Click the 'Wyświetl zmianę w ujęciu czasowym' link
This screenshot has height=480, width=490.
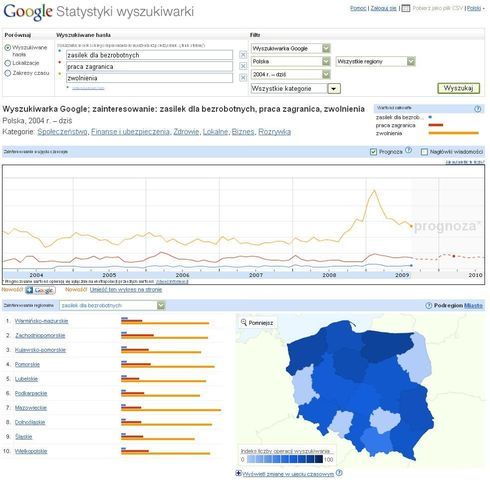tap(288, 474)
